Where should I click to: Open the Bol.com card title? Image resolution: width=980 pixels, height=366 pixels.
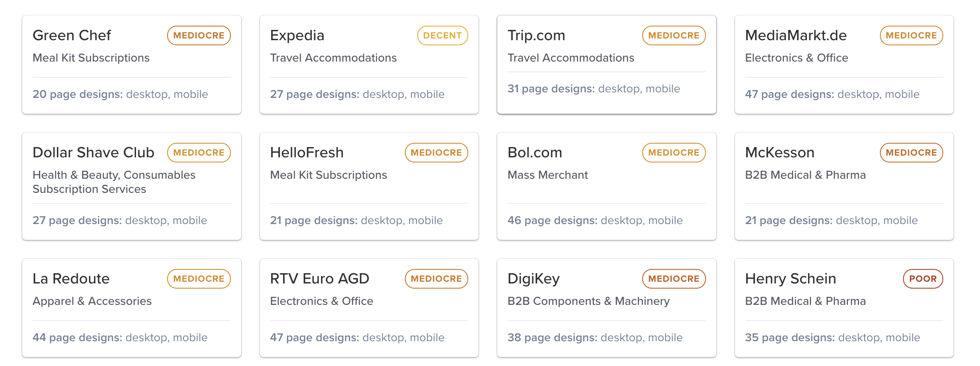click(x=534, y=153)
